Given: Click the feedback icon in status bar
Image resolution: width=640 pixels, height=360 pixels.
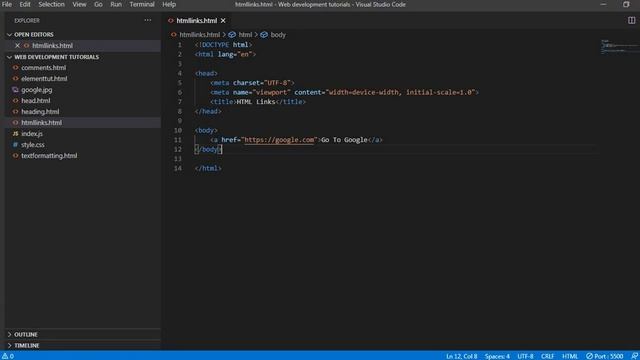Looking at the screenshot, I should coord(634,356).
